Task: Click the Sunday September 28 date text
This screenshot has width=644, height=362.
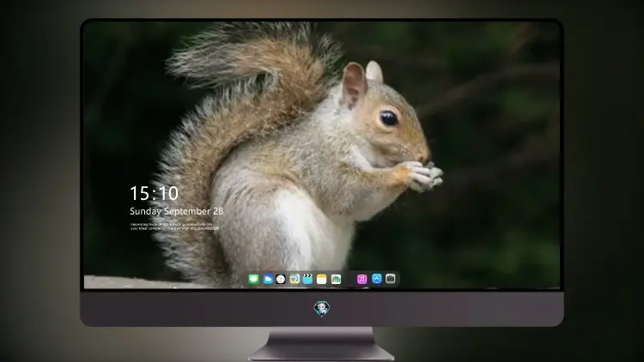Action: [x=177, y=211]
